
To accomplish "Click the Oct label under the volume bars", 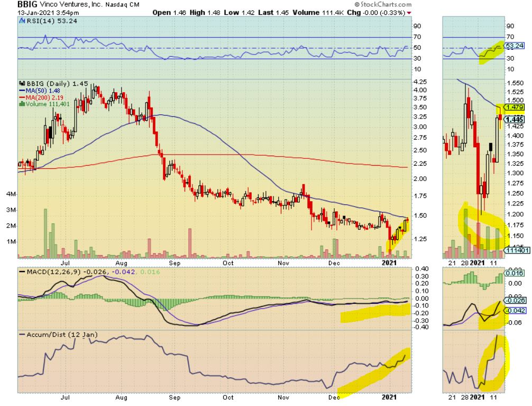I will [228, 263].
